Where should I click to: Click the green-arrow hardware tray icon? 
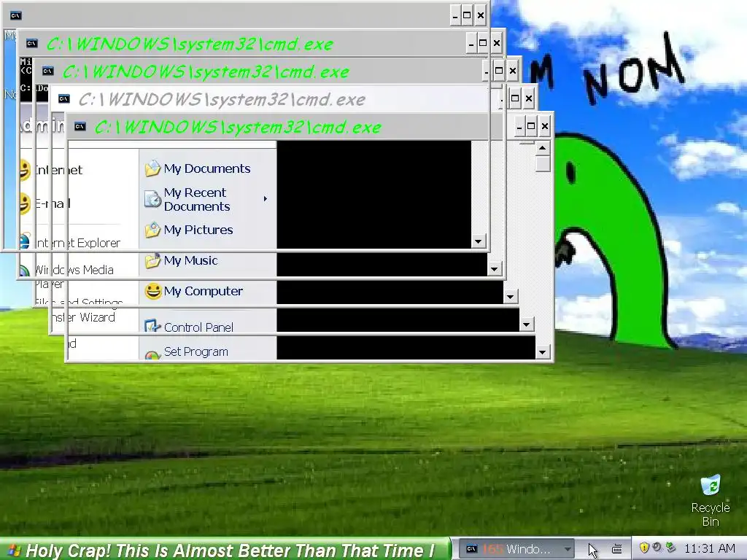pos(671,548)
